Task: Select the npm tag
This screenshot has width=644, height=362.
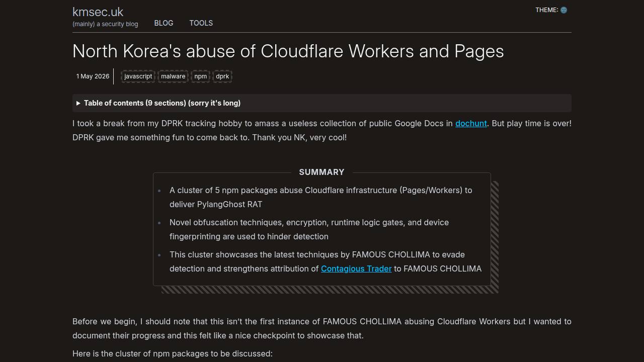Action: point(200,76)
